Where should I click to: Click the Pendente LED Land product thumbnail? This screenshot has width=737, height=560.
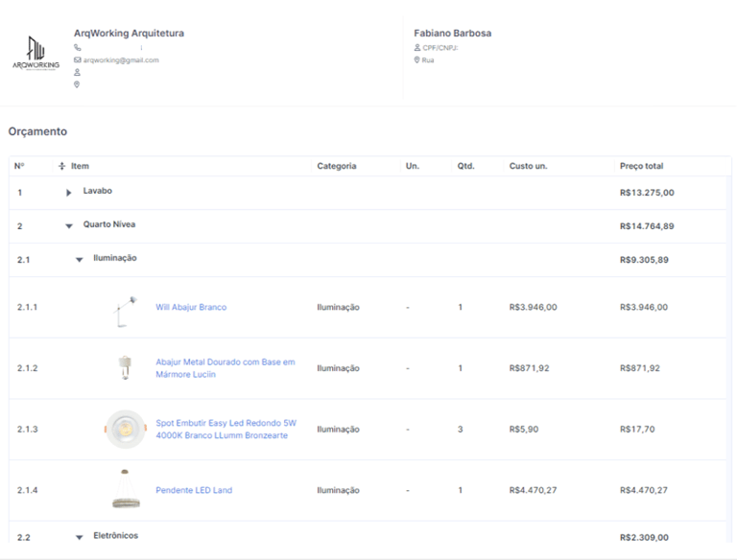124,489
